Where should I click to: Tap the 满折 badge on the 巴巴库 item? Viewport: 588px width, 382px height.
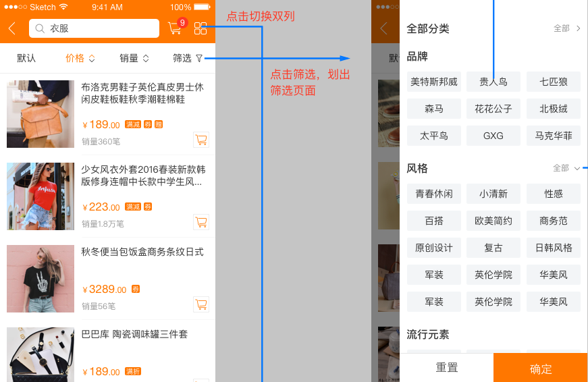(133, 371)
